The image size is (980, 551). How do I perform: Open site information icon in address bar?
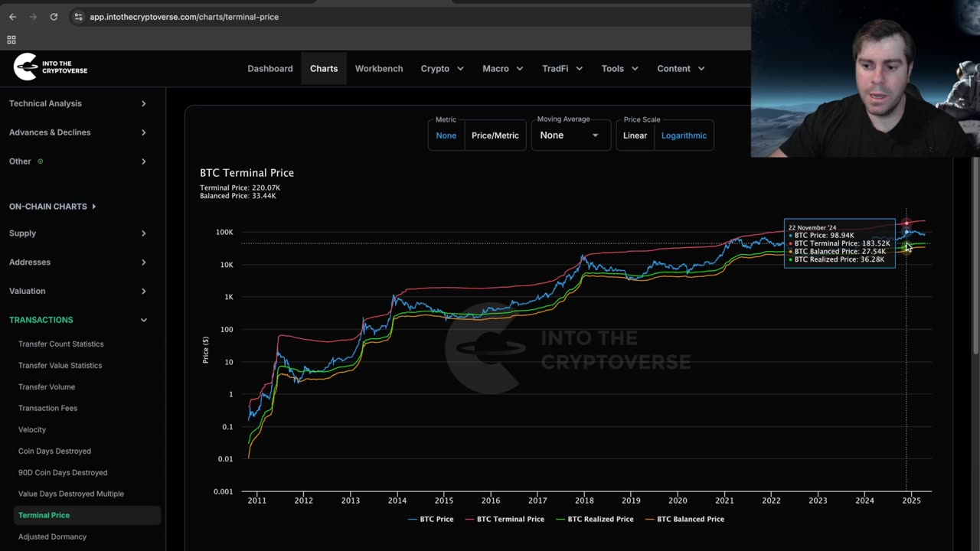point(78,17)
